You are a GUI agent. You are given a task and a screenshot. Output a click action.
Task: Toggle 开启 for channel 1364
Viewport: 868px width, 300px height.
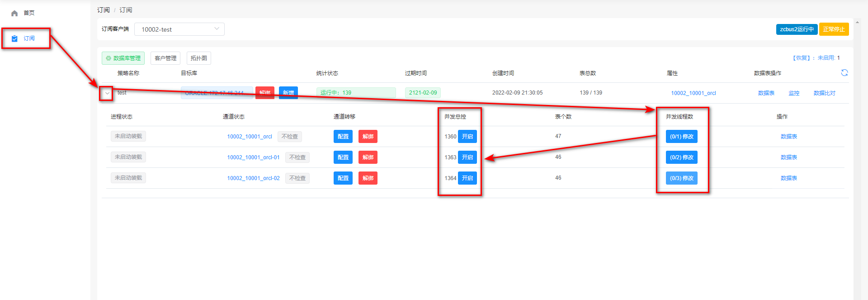[x=467, y=178]
